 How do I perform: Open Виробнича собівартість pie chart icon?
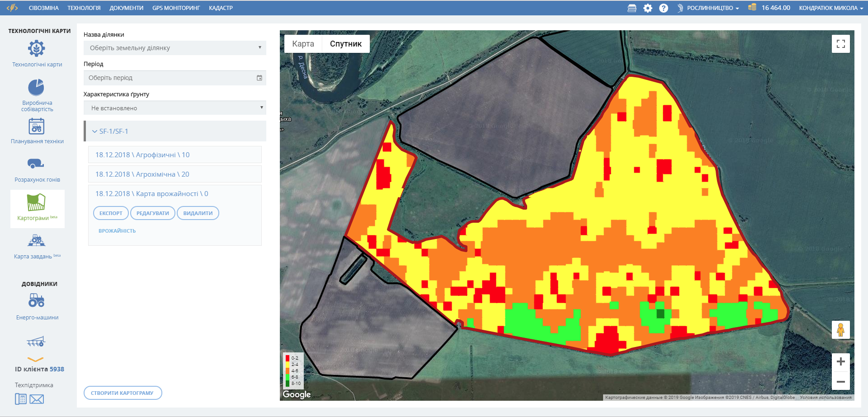pos(36,87)
